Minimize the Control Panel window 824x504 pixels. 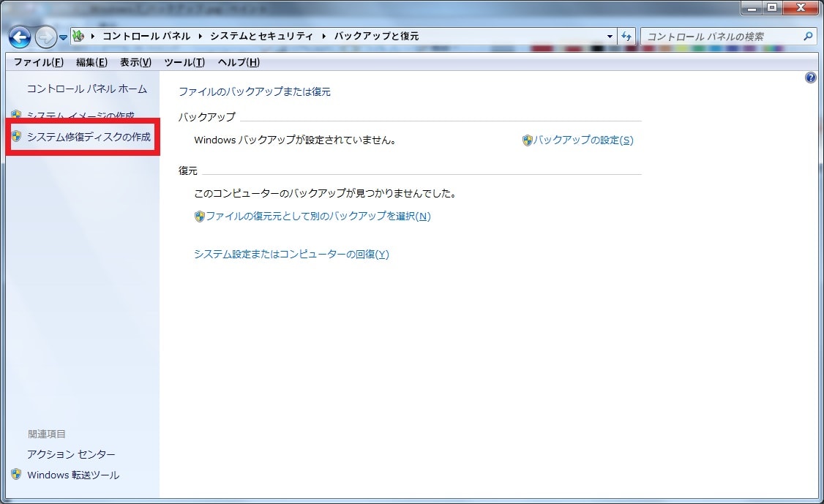[x=752, y=7]
